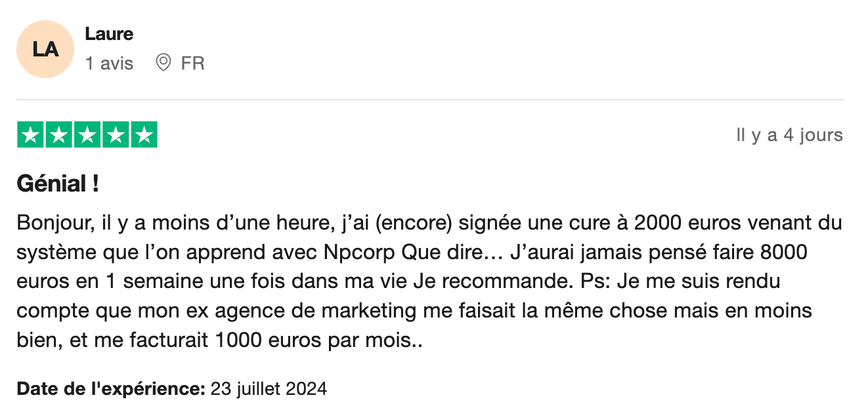Click the '1 avis' review count
This screenshot has width=868, height=408.
coord(109,64)
